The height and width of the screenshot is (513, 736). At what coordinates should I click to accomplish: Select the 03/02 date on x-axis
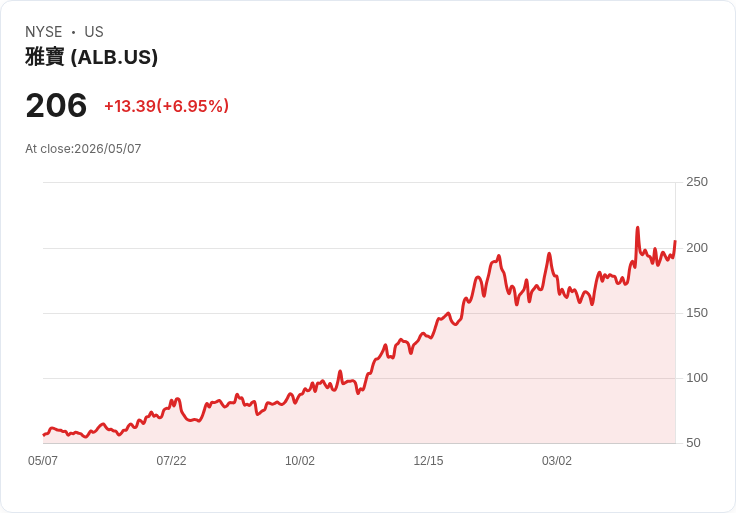[557, 460]
